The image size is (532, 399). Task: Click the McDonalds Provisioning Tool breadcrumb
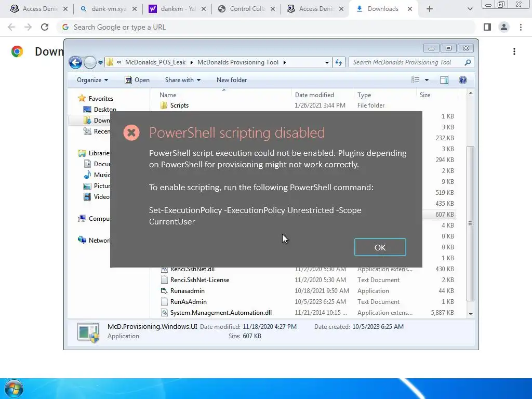(x=238, y=62)
